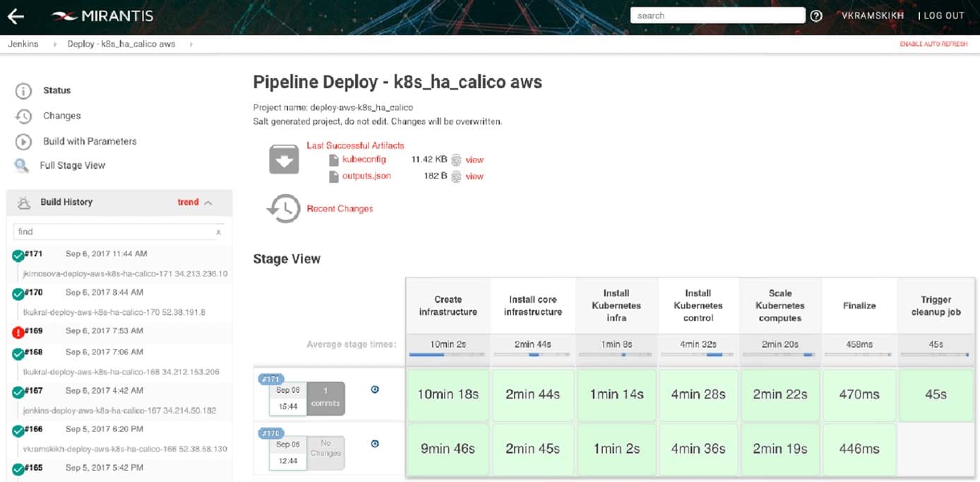Select the Jenkins breadcrumb item
The width and height of the screenshot is (980, 482).
(23, 43)
